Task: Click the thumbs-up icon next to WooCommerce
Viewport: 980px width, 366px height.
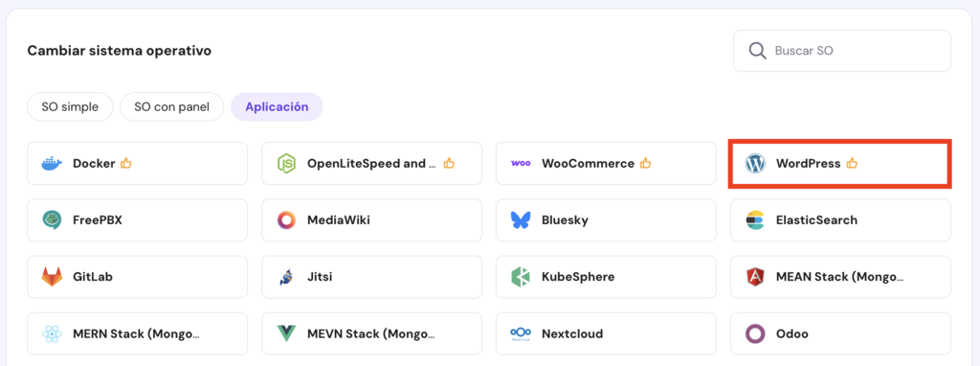Action: [x=646, y=163]
